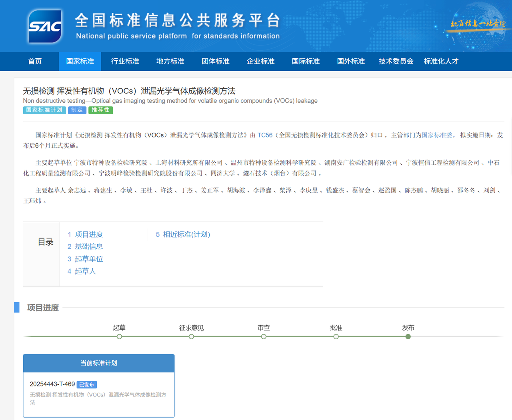Open the 技术委员会 navigation item

coord(396,62)
